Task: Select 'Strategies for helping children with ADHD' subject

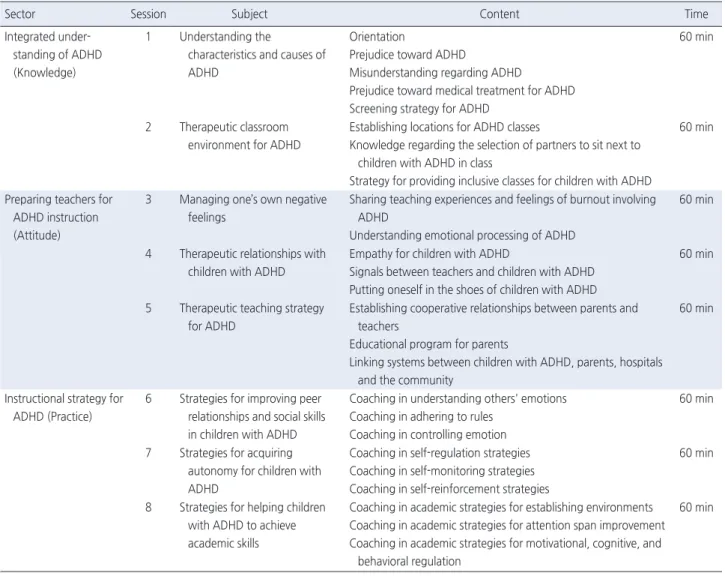Action: click(252, 525)
